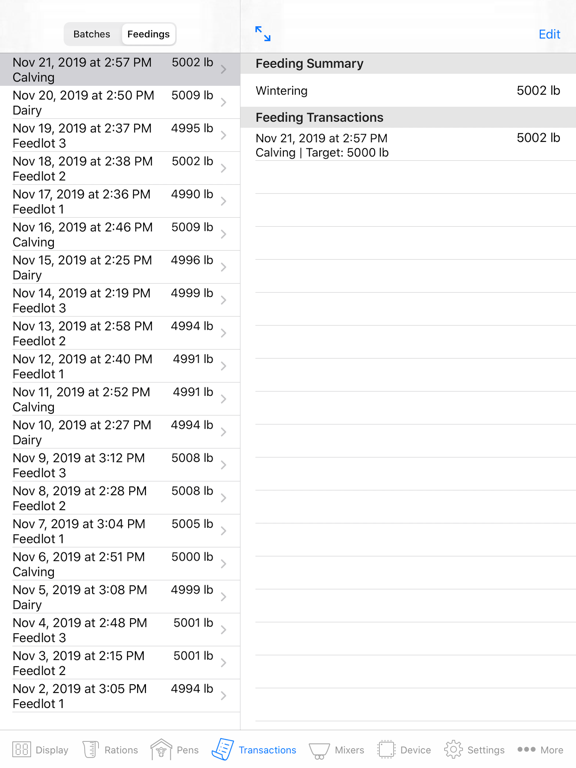This screenshot has height=768, width=576.
Task: Expand the Nov 20 Dairy feeding chevron
Action: tap(223, 102)
